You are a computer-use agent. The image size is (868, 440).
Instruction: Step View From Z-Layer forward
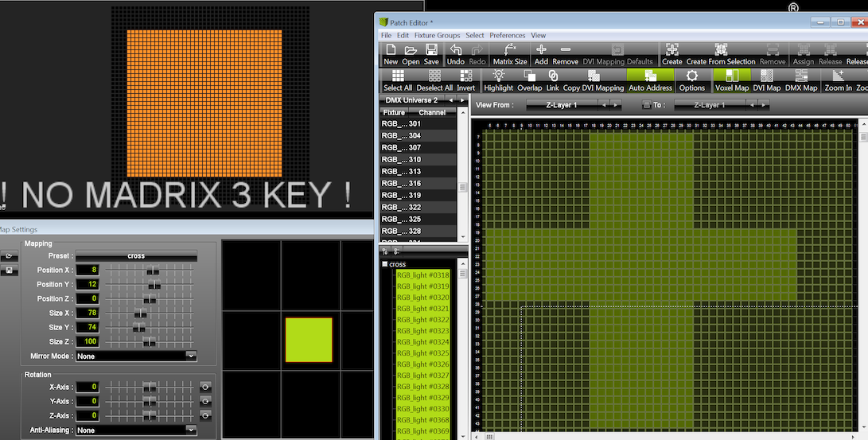[615, 104]
